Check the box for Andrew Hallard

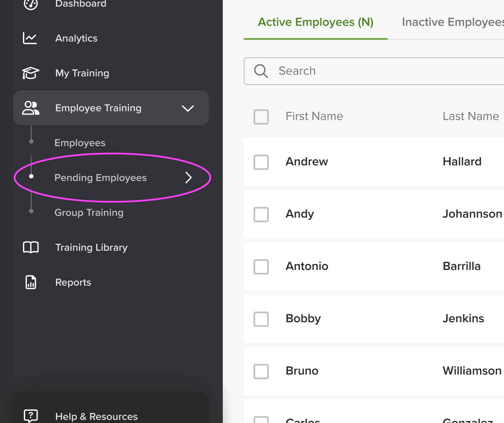pyautogui.click(x=261, y=162)
